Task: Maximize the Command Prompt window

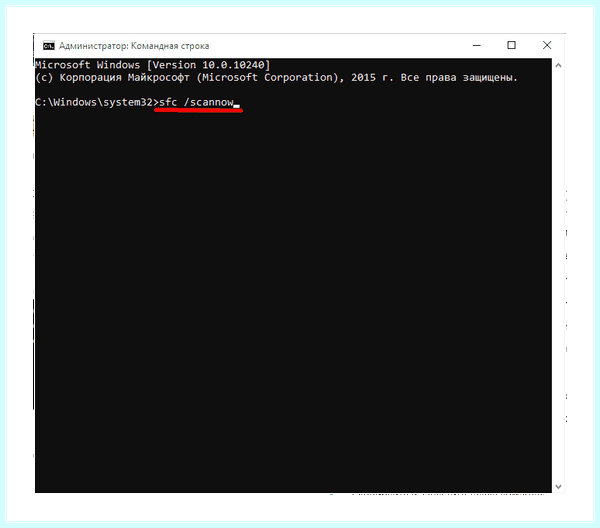Action: point(511,46)
